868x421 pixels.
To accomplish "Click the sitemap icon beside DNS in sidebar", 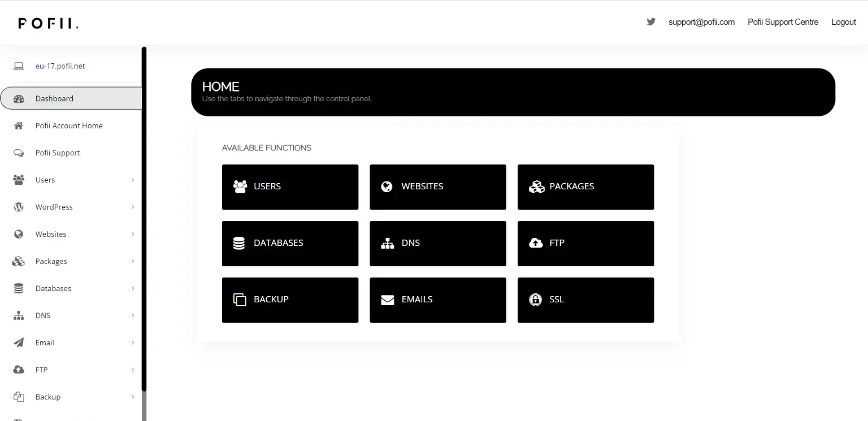I will pyautogui.click(x=19, y=315).
